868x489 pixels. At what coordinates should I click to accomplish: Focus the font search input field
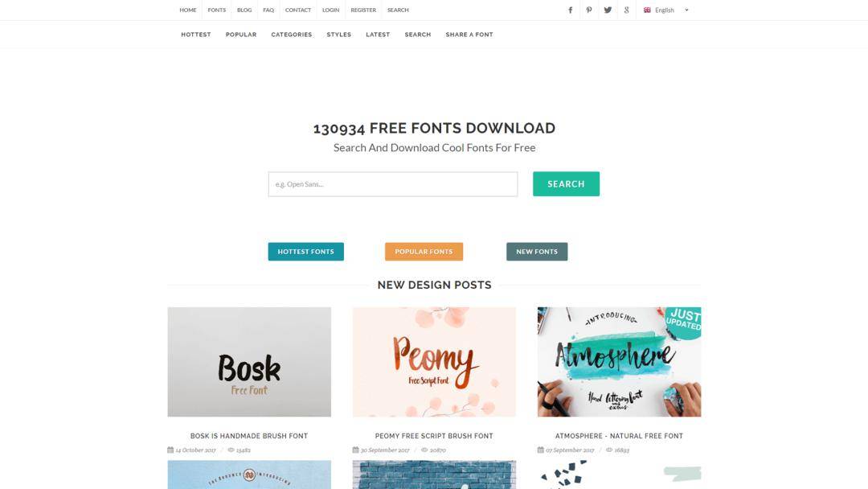coord(393,184)
